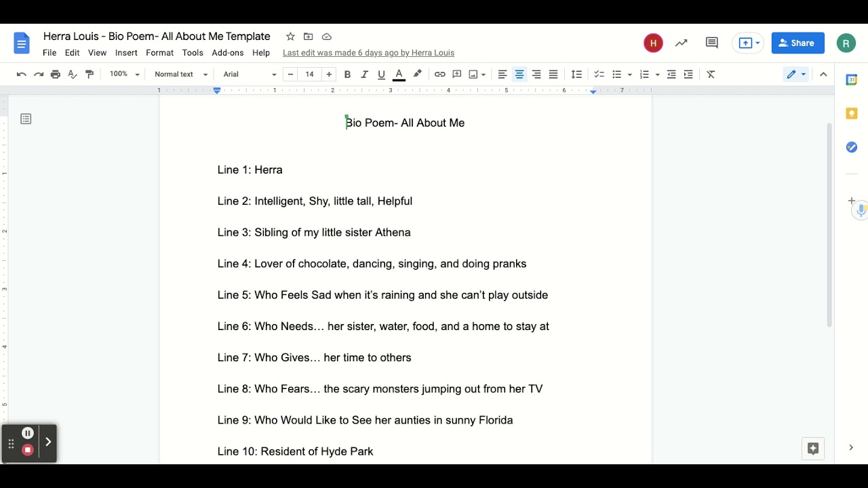The image size is (868, 488).
Task: Insert a link
Action: (440, 75)
